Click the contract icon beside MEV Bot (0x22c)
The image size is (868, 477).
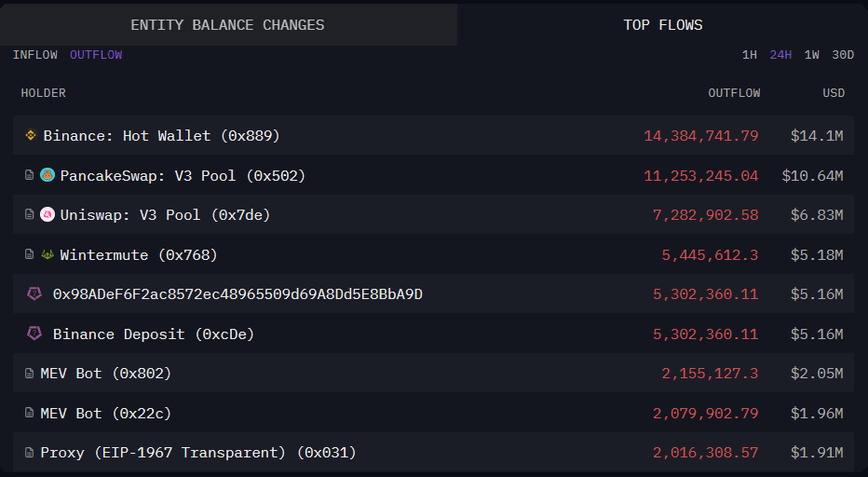30,413
